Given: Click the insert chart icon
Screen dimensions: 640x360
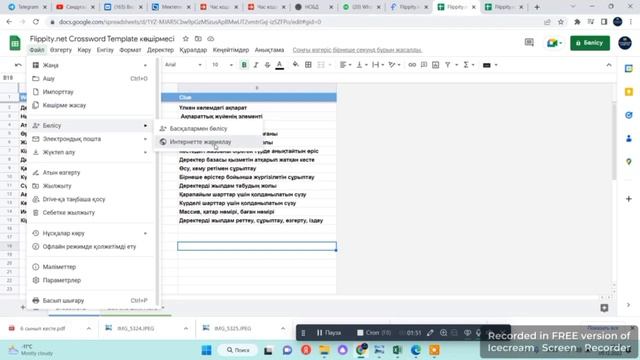Looking at the screenshot, I should point(436,65).
